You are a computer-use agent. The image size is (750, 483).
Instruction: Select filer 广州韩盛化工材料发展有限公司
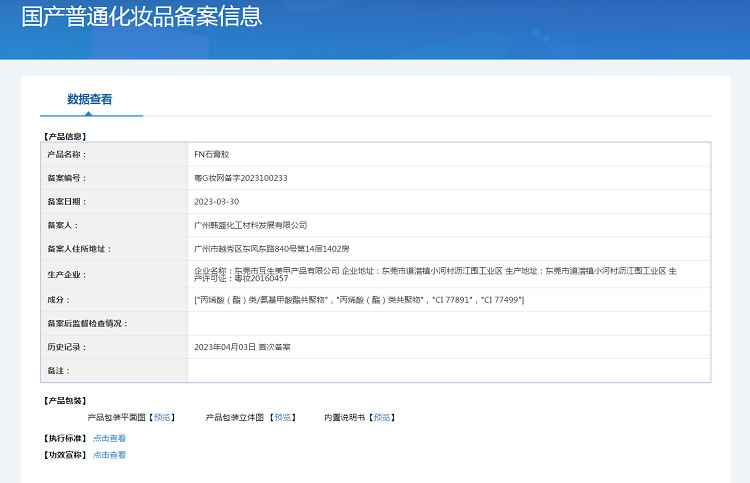pos(250,225)
